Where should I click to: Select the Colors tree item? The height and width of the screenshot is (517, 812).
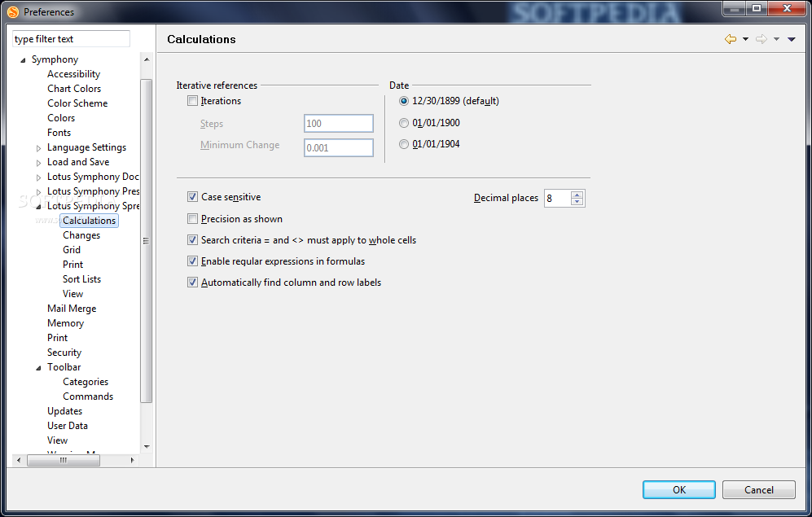tap(61, 118)
